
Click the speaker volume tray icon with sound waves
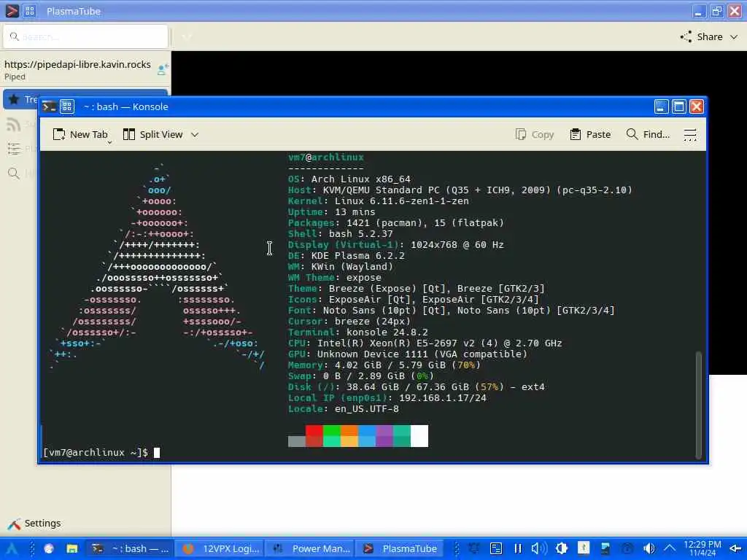[x=539, y=548]
